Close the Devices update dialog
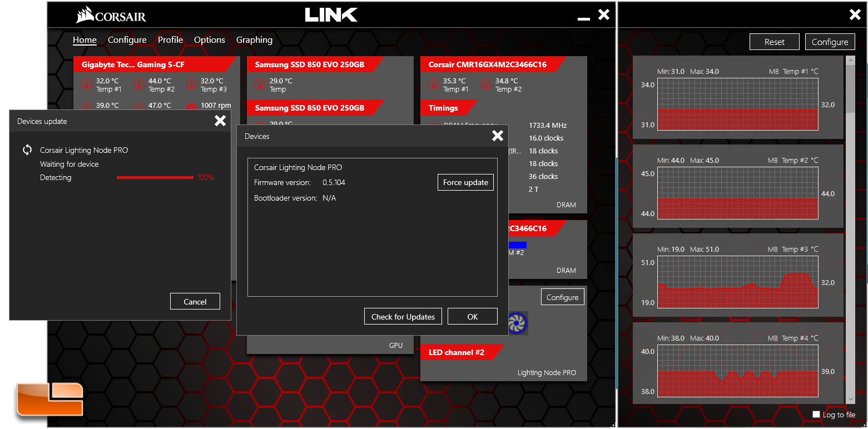The width and height of the screenshot is (868, 429). [x=220, y=121]
